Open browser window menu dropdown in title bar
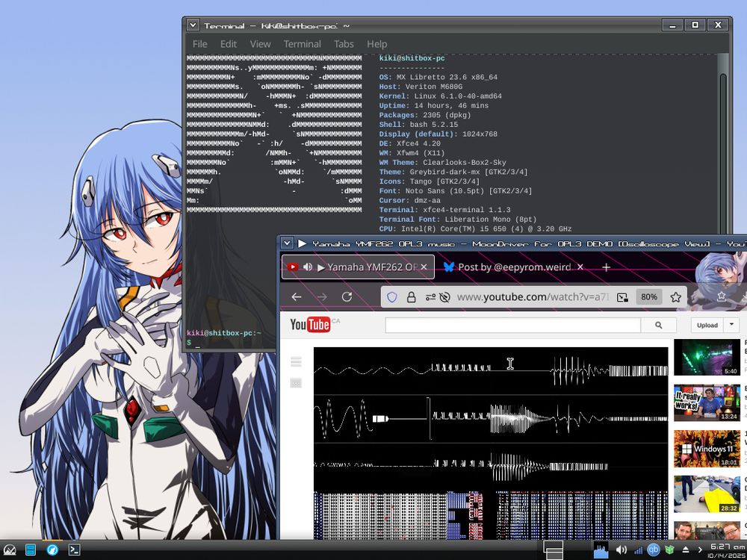This screenshot has width=747, height=560. coord(286,243)
